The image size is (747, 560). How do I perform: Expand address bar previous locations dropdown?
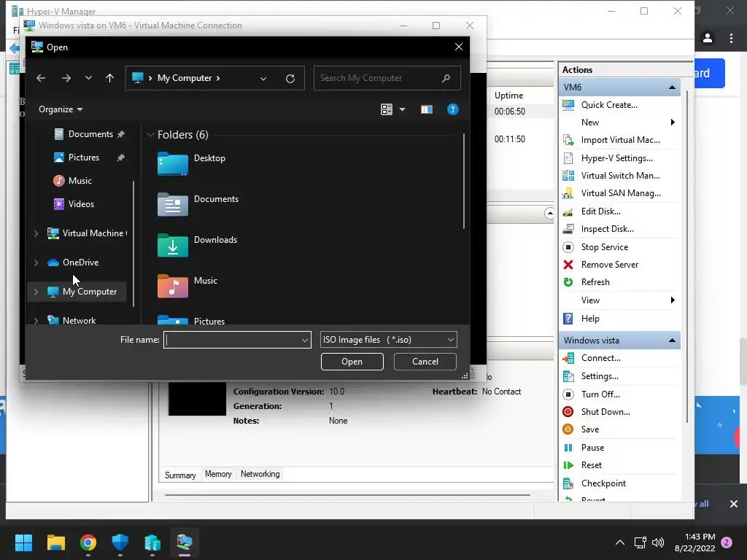263,79
